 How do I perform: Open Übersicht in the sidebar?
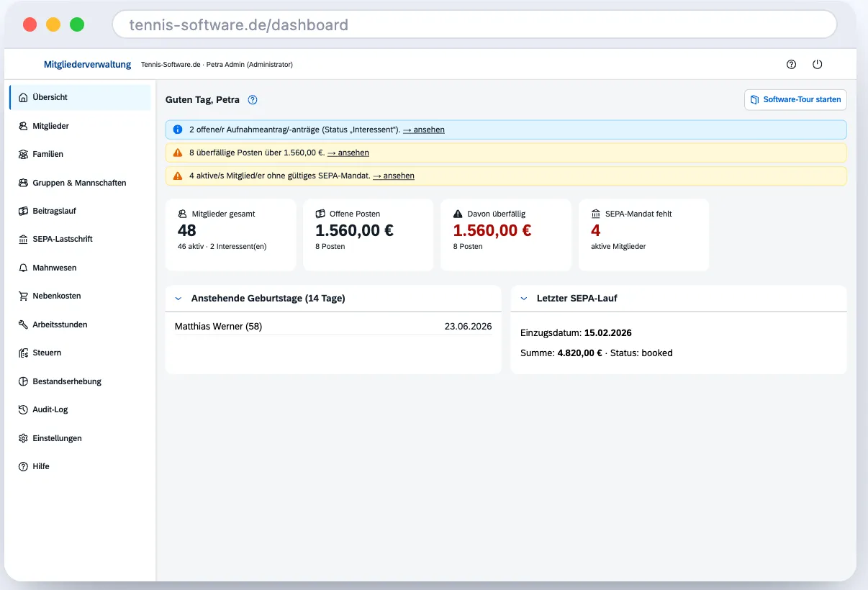(x=80, y=97)
